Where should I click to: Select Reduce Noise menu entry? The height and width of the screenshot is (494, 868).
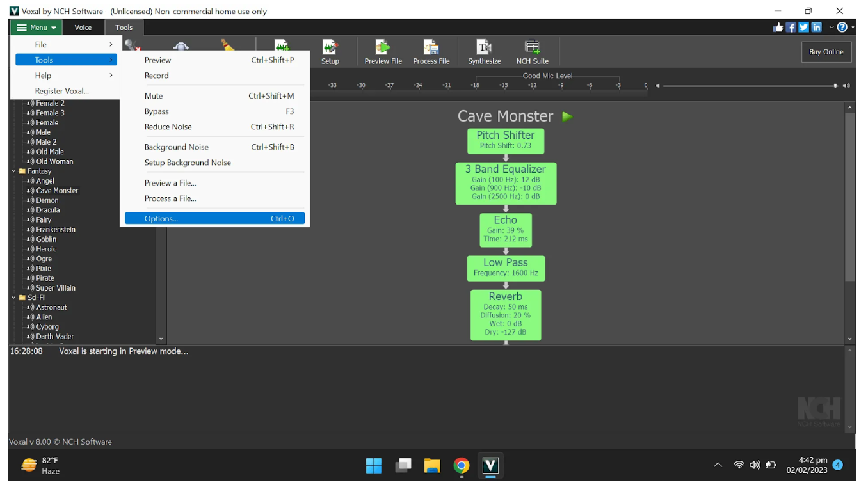click(x=214, y=127)
